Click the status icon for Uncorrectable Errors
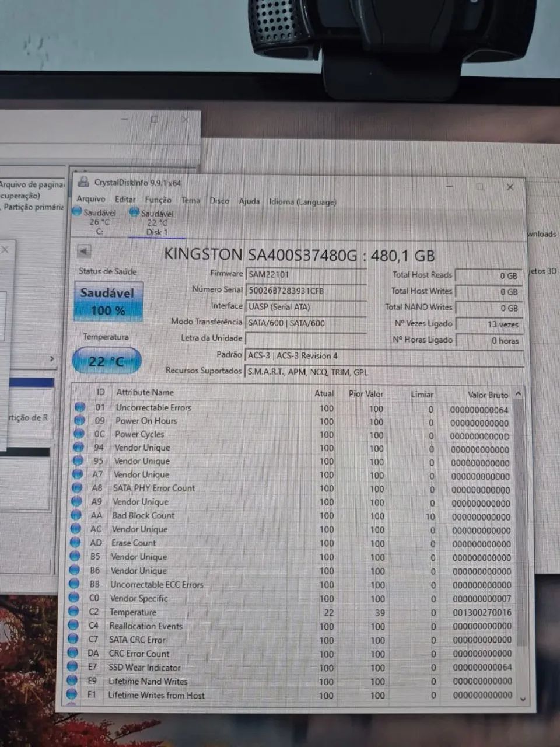Screen dimensions: 560x747 (80, 407)
